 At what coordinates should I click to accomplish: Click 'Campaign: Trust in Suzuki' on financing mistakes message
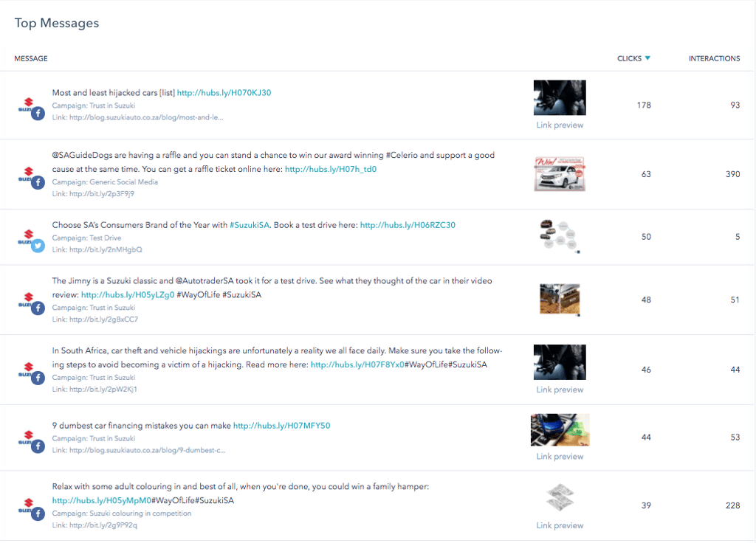[x=94, y=438]
